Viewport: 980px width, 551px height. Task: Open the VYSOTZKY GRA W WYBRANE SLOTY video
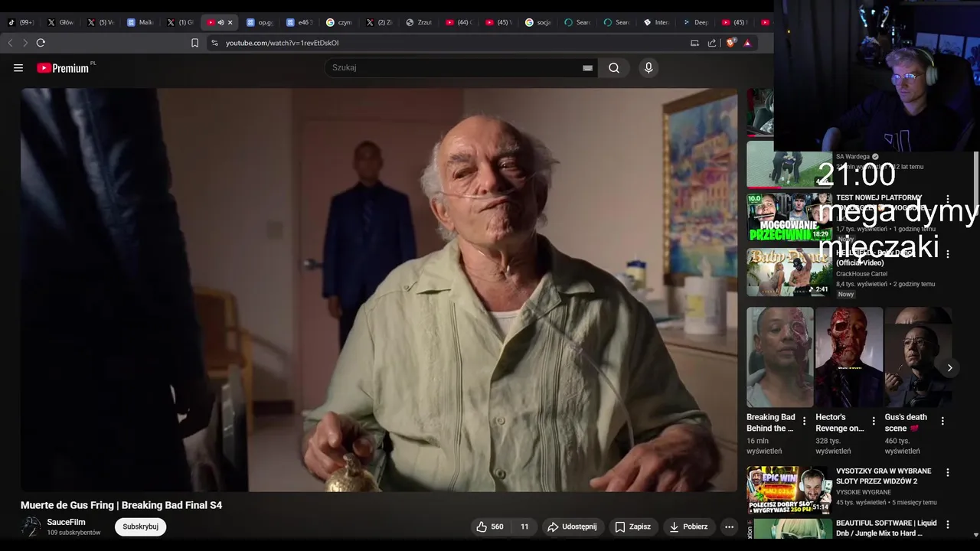tap(884, 476)
